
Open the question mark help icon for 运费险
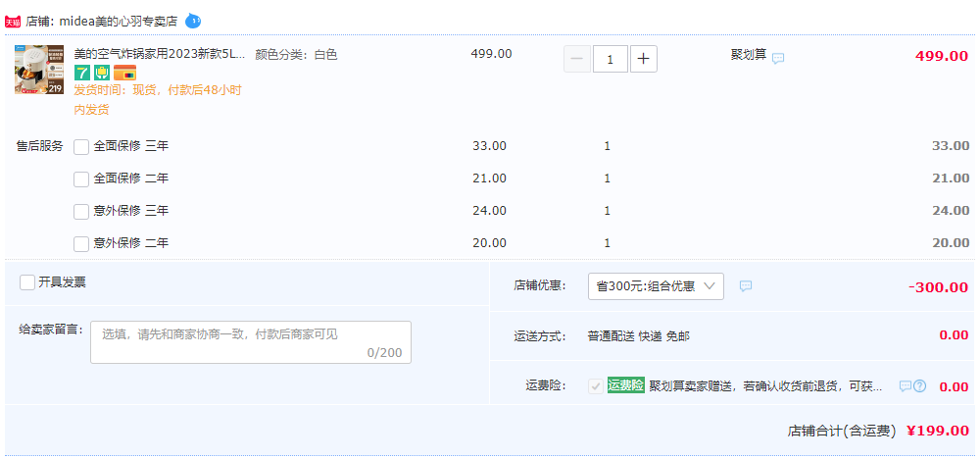[919, 386]
